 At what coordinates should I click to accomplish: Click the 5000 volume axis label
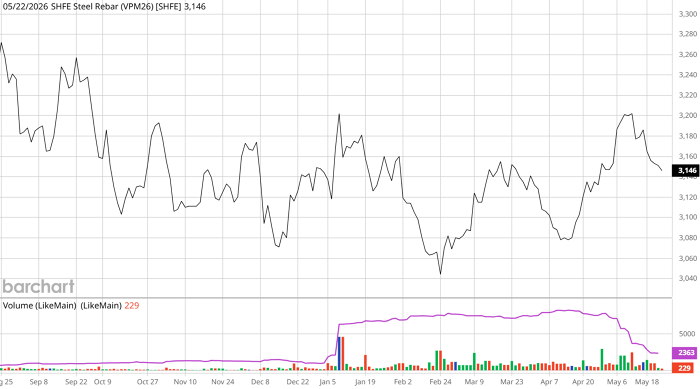(x=687, y=334)
